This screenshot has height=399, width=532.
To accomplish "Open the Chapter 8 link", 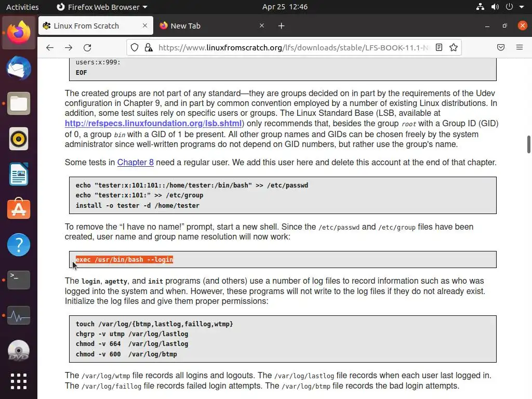I will [136, 162].
